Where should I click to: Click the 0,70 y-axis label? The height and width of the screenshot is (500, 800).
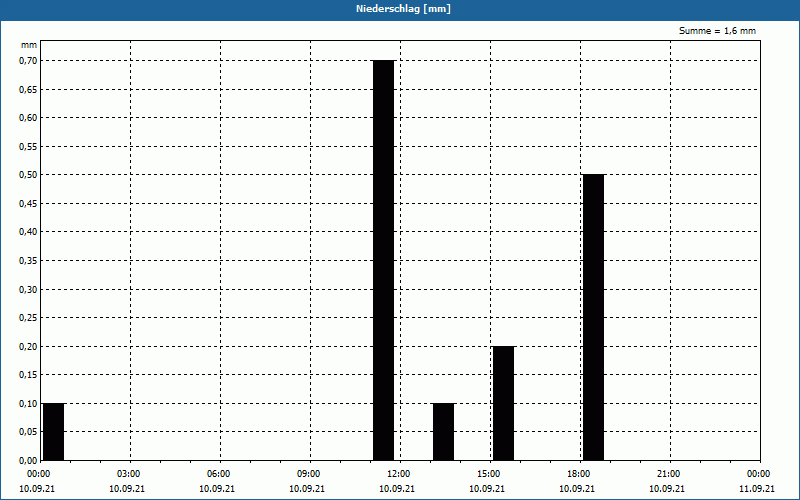(28, 61)
